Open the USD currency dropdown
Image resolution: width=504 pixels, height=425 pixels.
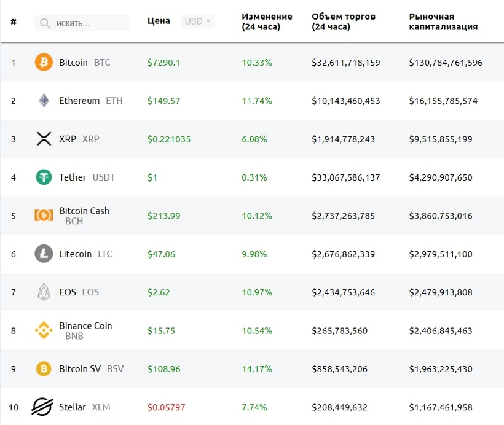198,21
